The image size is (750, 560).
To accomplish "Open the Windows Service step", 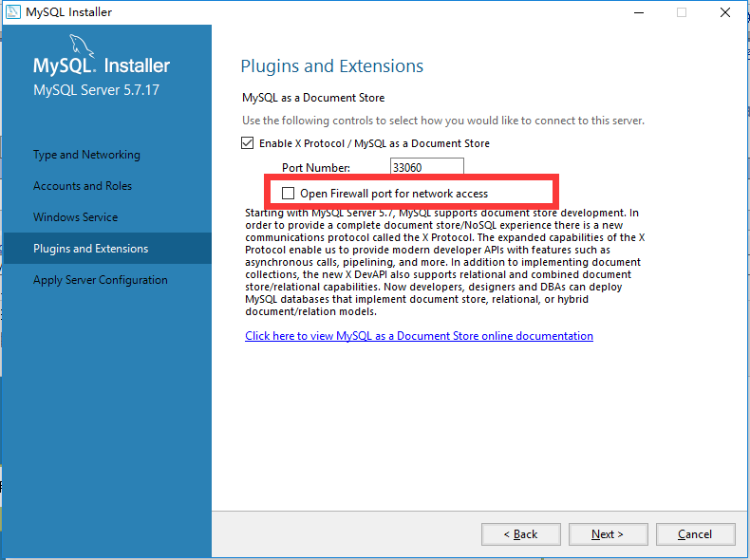I will 76,217.
